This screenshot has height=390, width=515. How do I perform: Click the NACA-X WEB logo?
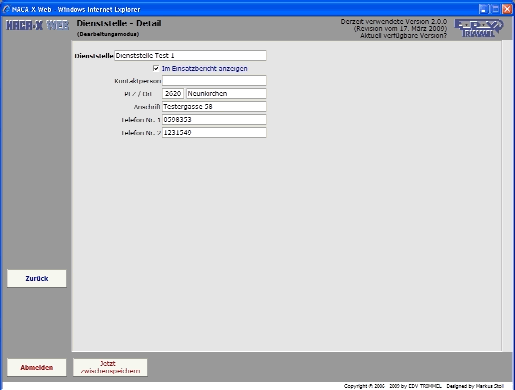point(37,25)
